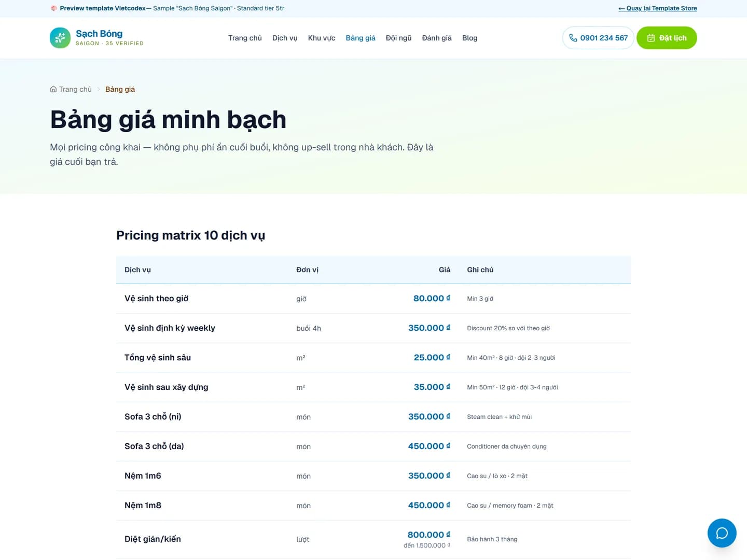This screenshot has width=747, height=560.
Task: Select the Tổng vệ sinh sâu row name
Action: [x=158, y=358]
